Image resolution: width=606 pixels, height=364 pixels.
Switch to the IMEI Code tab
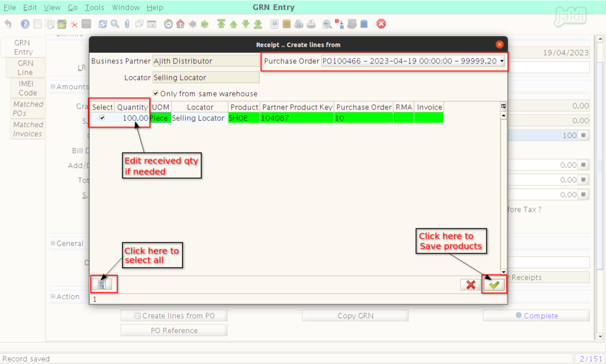pos(27,88)
